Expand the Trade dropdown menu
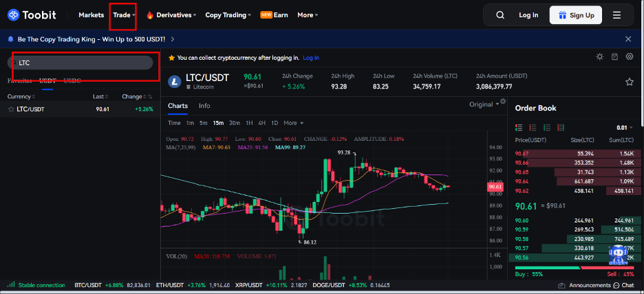The image size is (644, 294). [124, 15]
